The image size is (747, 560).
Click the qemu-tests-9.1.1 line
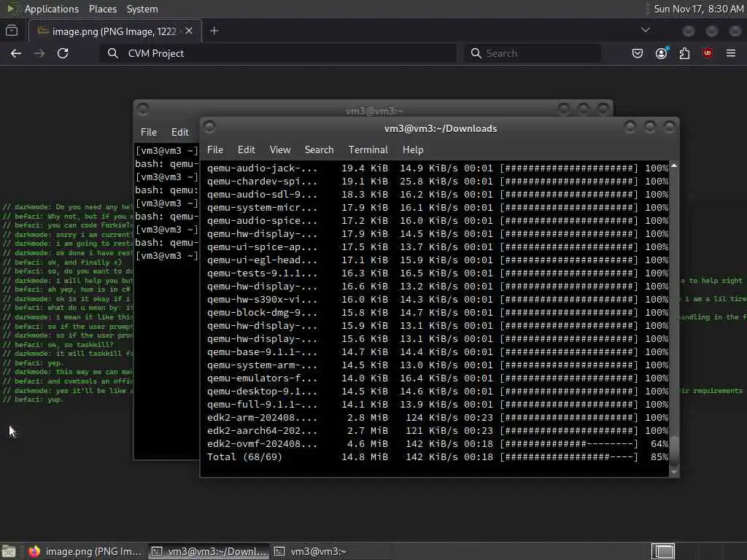click(438, 273)
